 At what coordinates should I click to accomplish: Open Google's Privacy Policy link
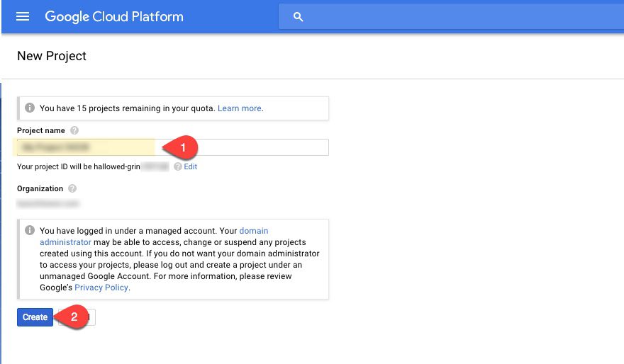(102, 288)
